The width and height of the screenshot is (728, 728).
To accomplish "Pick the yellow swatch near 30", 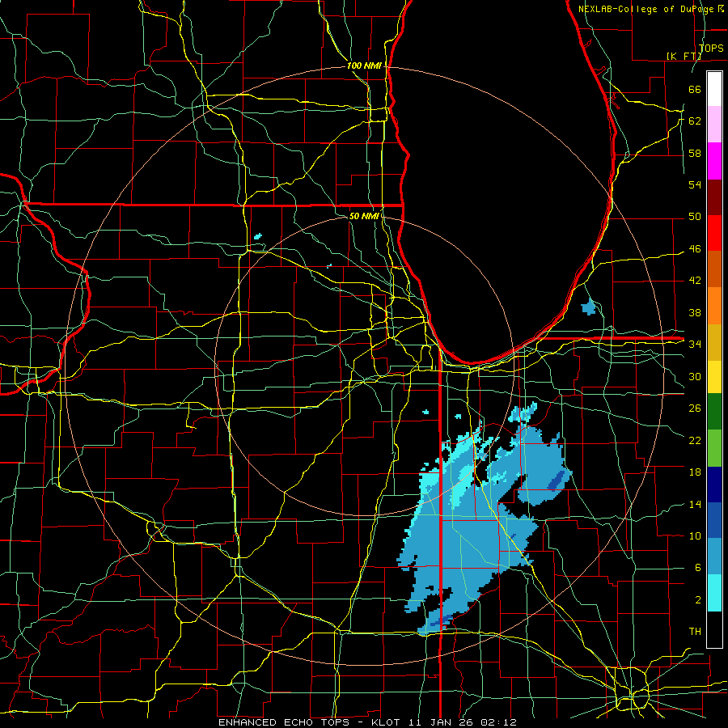I will coord(714,376).
